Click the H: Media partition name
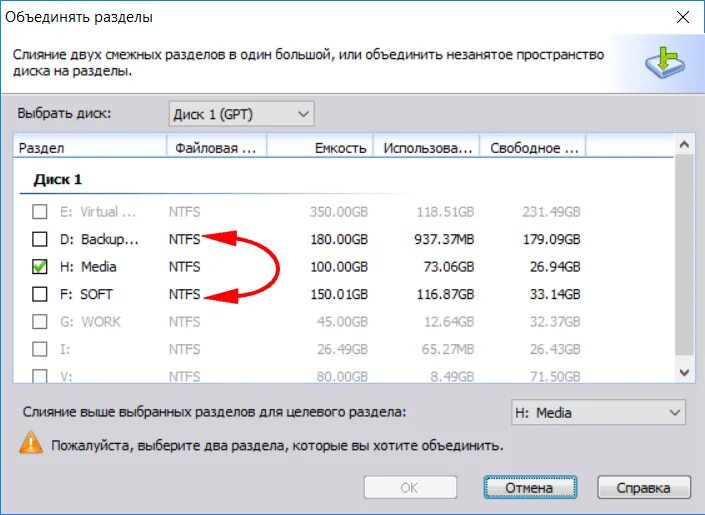 click(x=88, y=266)
